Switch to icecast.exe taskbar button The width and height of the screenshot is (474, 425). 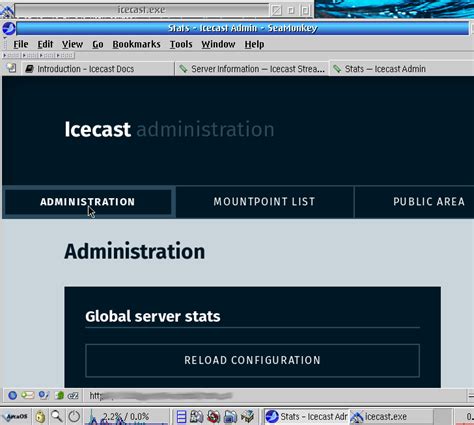pos(391,417)
